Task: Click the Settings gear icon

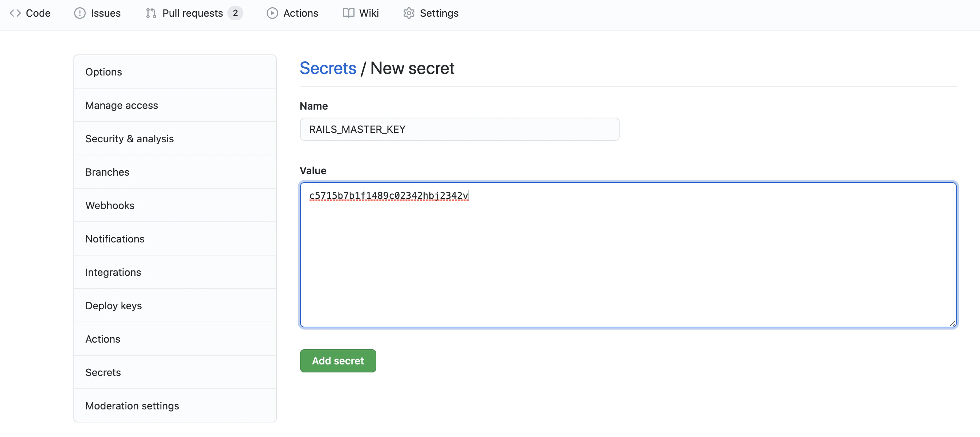Action: 409,13
